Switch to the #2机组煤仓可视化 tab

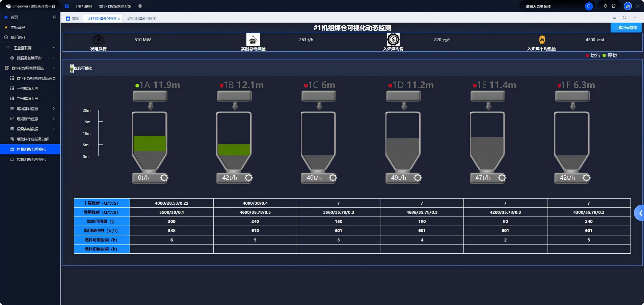tap(141, 19)
